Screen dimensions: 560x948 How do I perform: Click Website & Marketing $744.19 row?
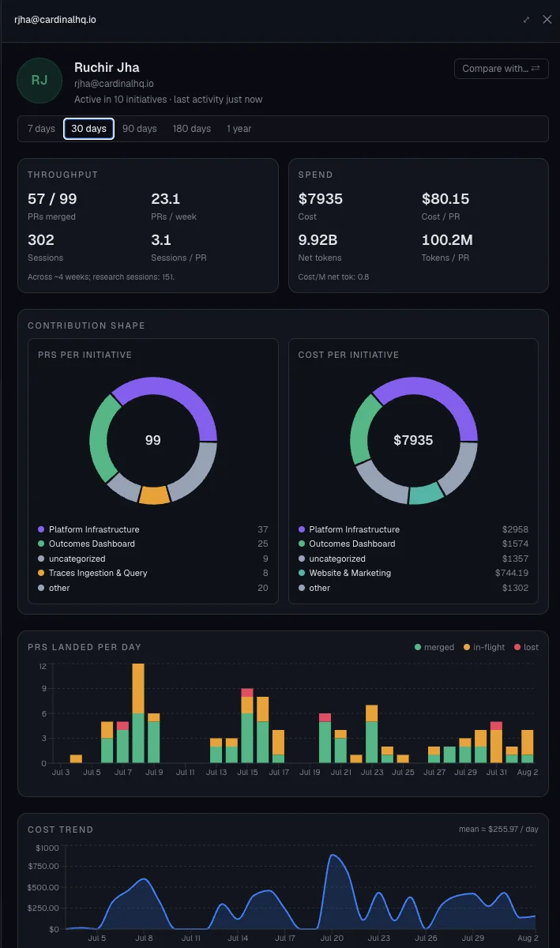point(413,573)
